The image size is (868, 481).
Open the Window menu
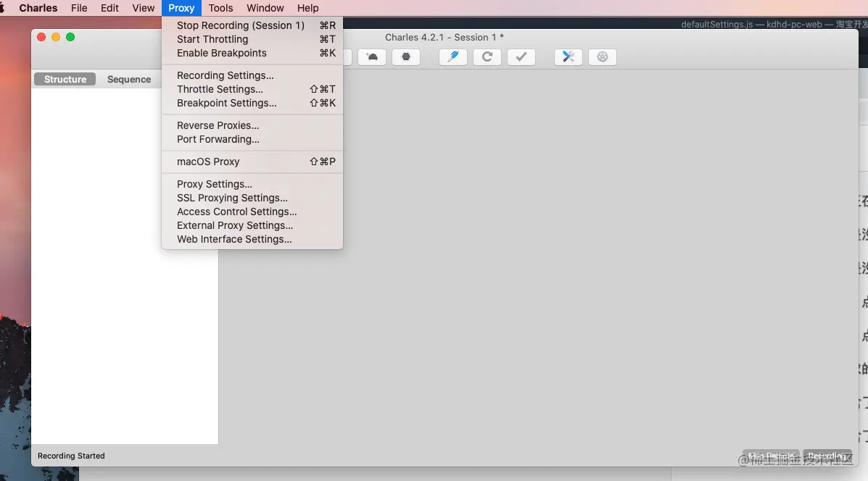tap(265, 8)
